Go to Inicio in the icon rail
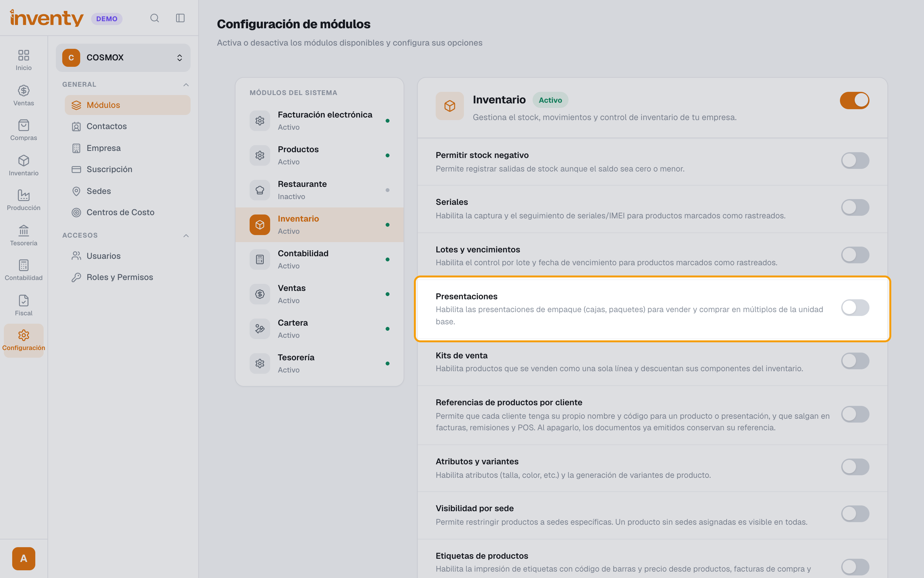The height and width of the screenshot is (578, 924). [x=24, y=60]
